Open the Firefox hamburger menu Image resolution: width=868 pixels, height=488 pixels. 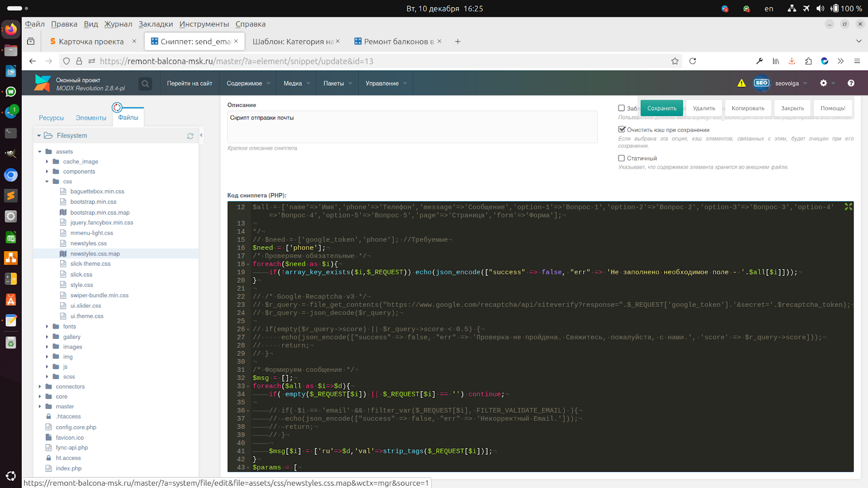tap(857, 61)
